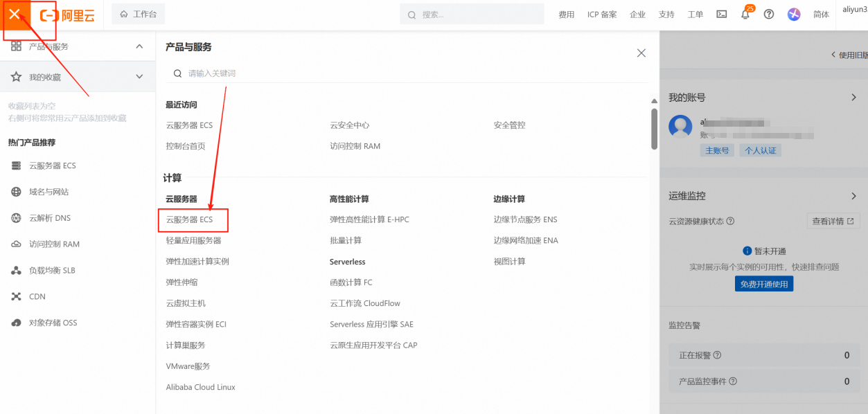Viewport: 868px width, 414px height.
Task: Expand 我的账号 panel arrow
Action: pyautogui.click(x=854, y=98)
